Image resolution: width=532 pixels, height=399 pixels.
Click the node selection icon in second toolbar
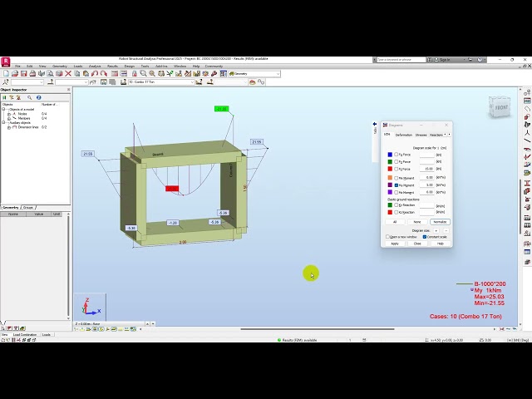click(x=6, y=82)
